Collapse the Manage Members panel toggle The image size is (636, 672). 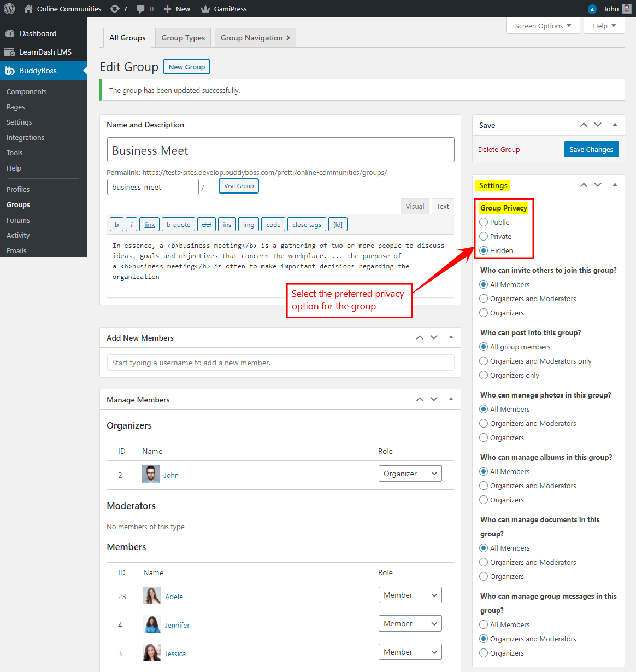pos(451,399)
